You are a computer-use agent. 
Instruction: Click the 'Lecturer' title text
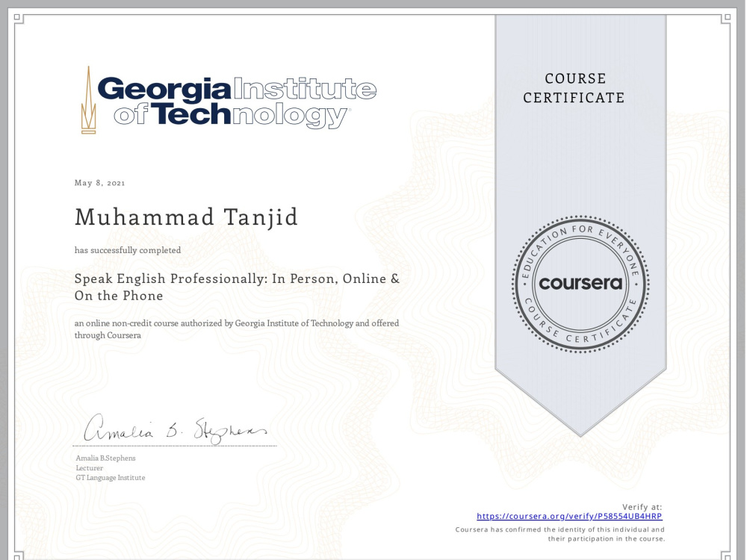pyautogui.click(x=90, y=468)
